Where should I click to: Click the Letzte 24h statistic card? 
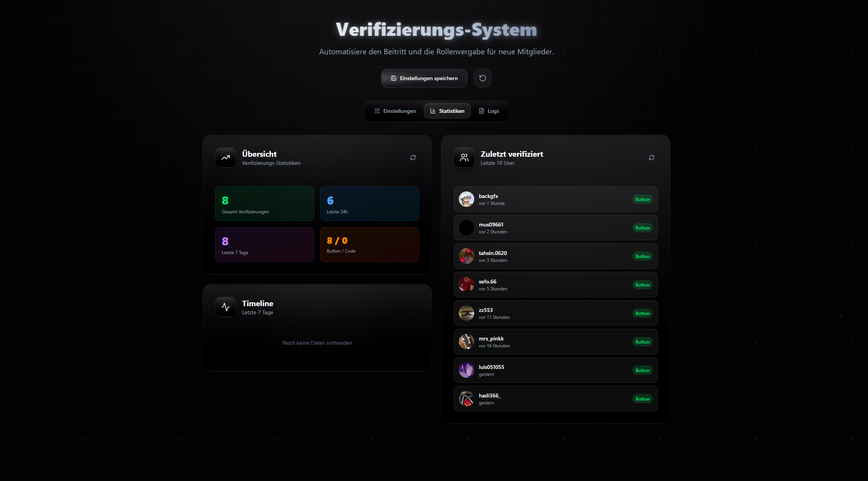point(370,203)
